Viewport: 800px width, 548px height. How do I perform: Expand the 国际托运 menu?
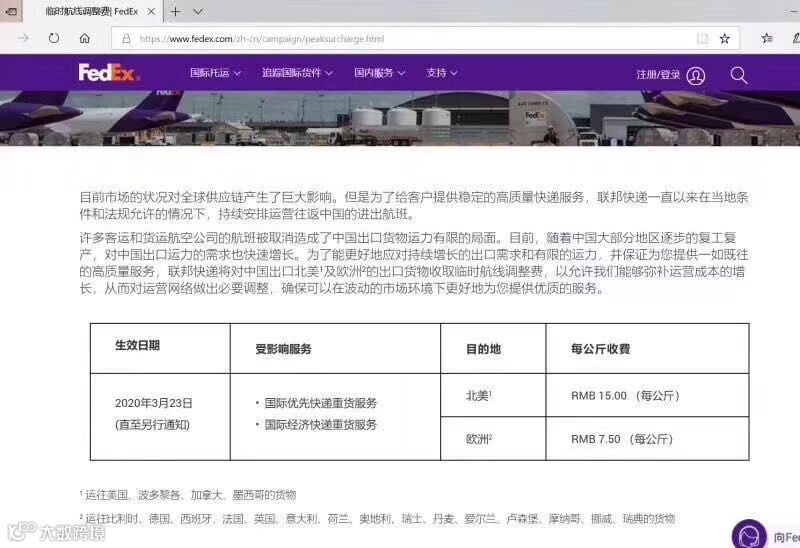pyautogui.click(x=215, y=73)
